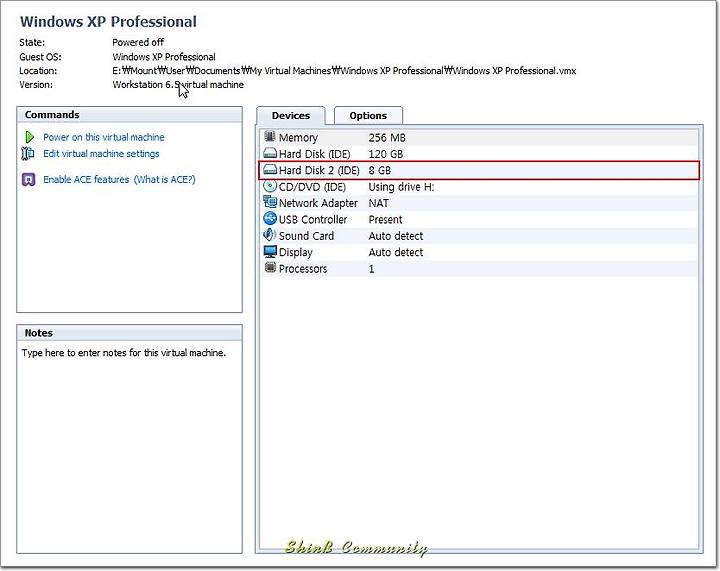Click the Processors count value 1

tap(371, 269)
